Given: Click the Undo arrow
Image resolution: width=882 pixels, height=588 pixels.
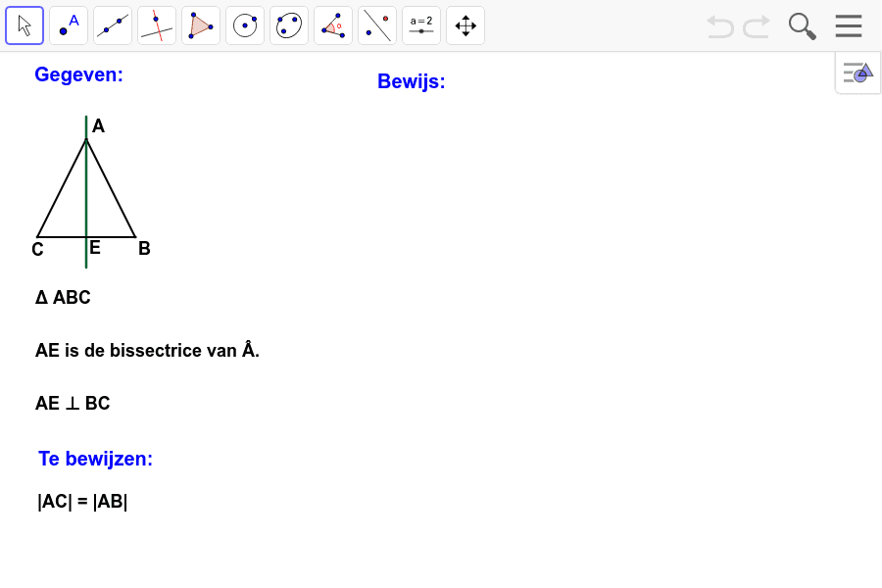Looking at the screenshot, I should click(720, 26).
